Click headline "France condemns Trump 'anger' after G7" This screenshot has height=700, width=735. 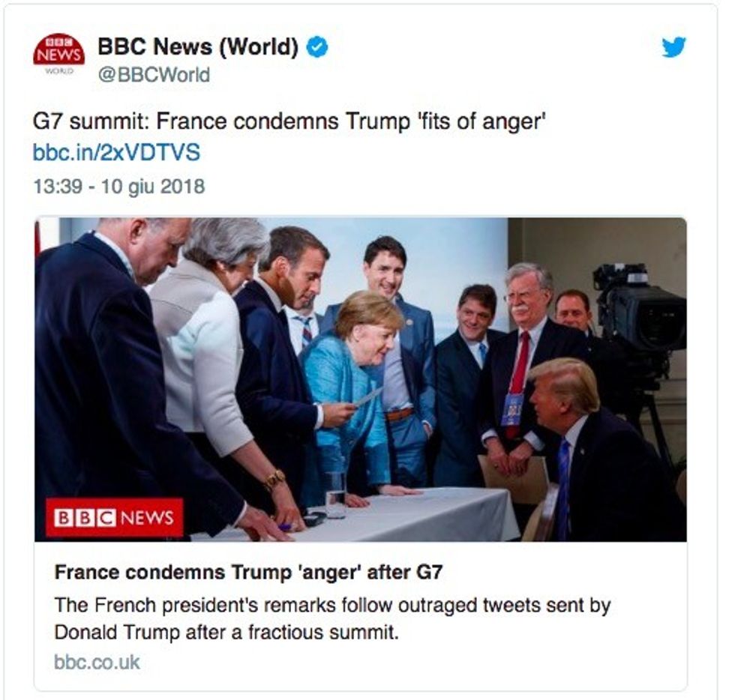click(x=248, y=573)
